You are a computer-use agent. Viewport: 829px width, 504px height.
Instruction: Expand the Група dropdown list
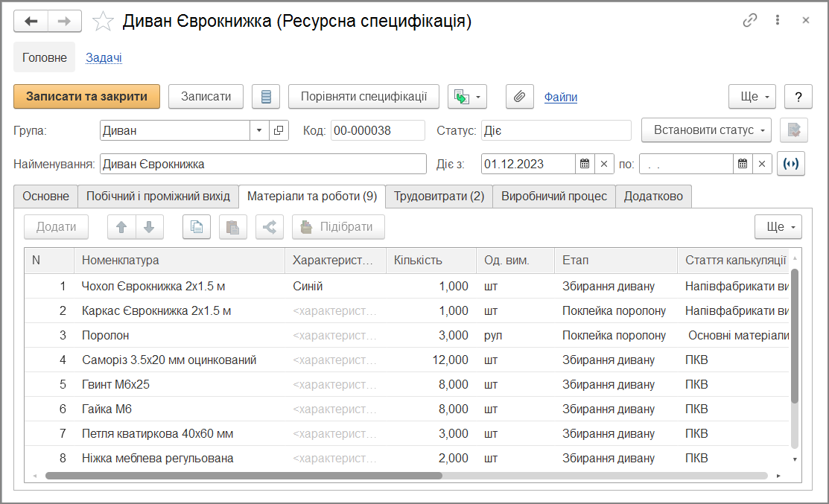259,130
